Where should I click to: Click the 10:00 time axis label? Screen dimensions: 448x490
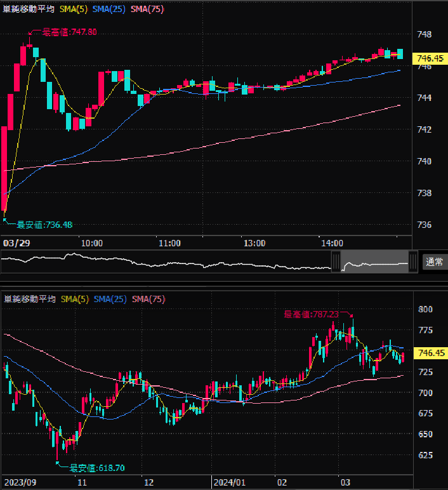pyautogui.click(x=92, y=243)
